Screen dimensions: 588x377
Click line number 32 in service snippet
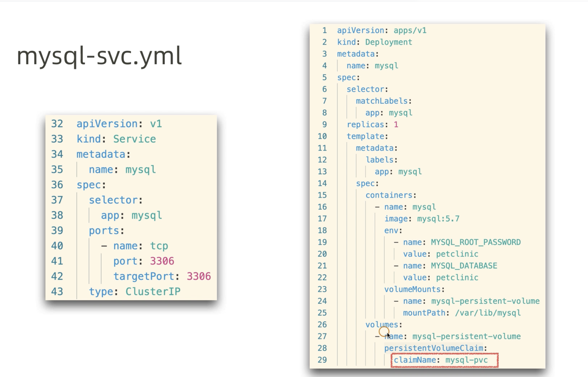click(57, 124)
